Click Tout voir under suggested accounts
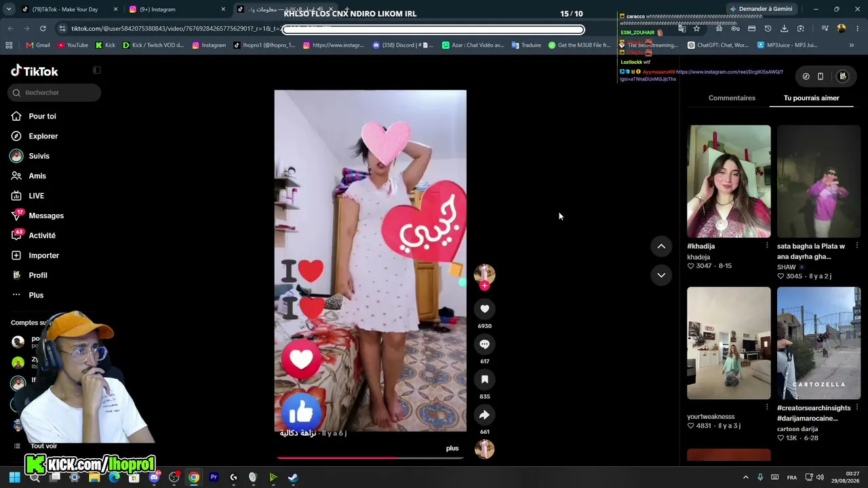 click(43, 446)
